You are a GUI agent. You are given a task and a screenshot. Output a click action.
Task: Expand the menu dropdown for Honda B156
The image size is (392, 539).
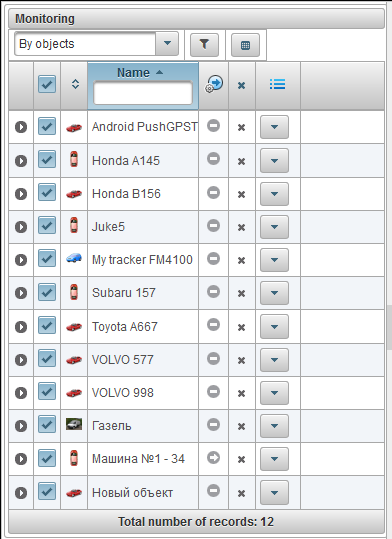274,194
